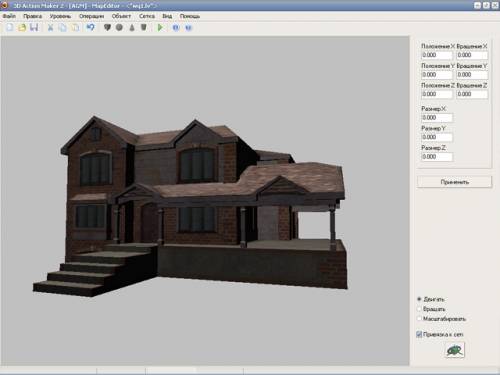The width and height of the screenshot is (500, 375).
Task: Open the Файл menu
Action: [x=9, y=16]
